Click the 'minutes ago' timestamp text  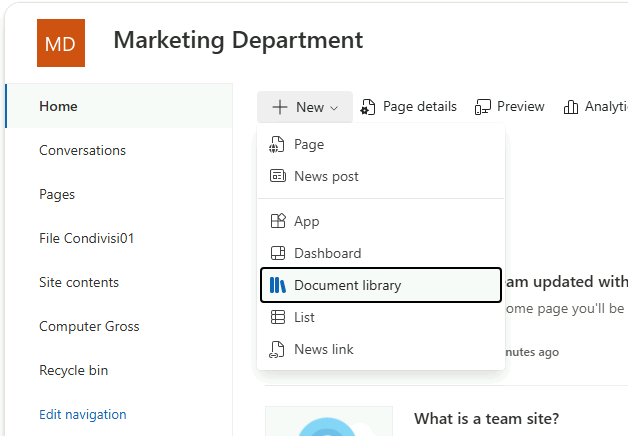[532, 352]
